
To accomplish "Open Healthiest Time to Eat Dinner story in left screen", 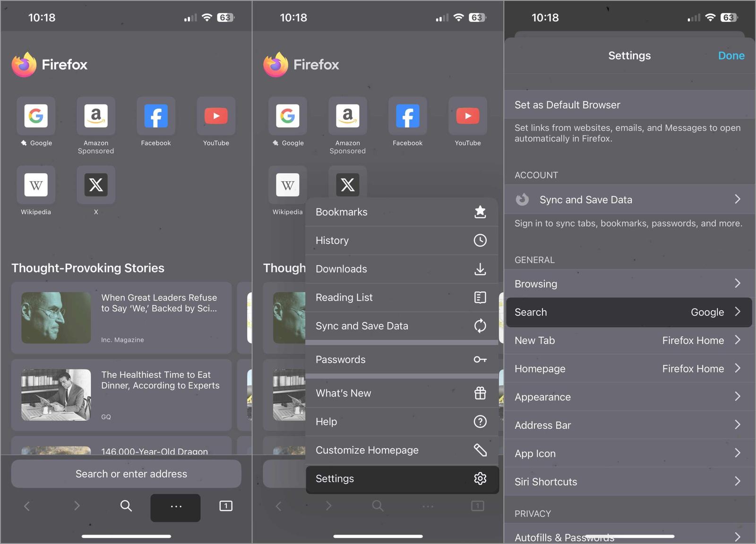I will point(121,395).
